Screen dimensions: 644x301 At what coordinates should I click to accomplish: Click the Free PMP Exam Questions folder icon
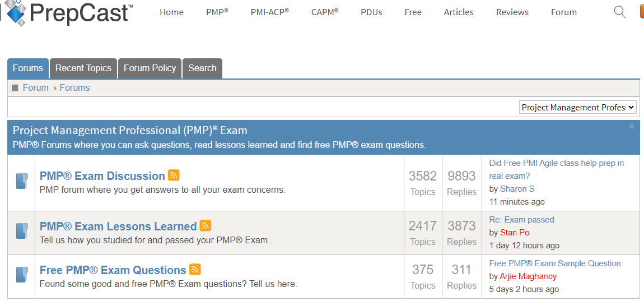coord(22,275)
